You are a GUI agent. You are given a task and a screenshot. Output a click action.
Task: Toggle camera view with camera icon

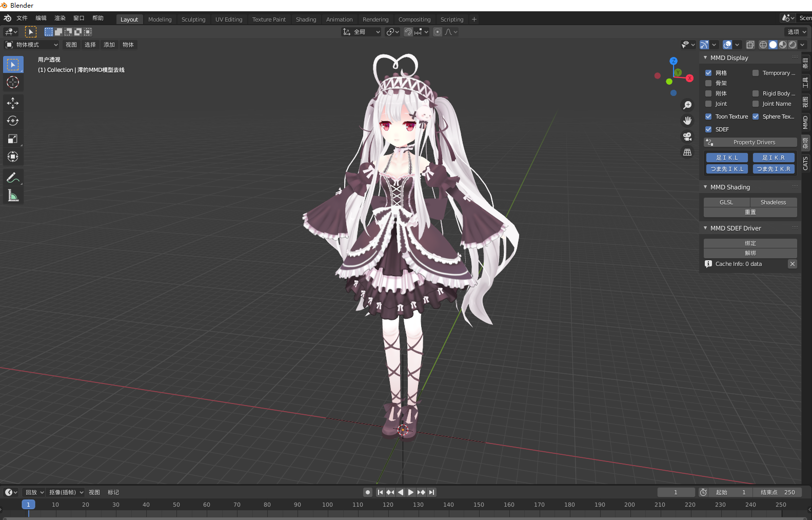point(687,137)
